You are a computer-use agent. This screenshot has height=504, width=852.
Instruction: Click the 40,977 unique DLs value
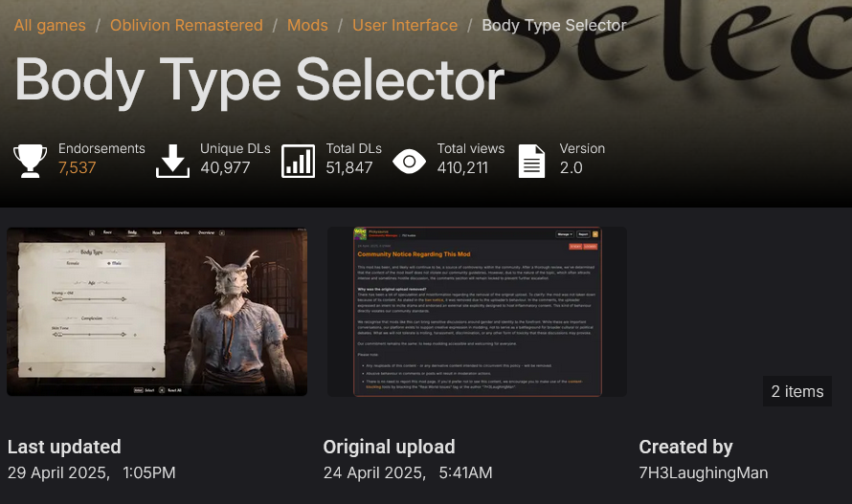(225, 167)
